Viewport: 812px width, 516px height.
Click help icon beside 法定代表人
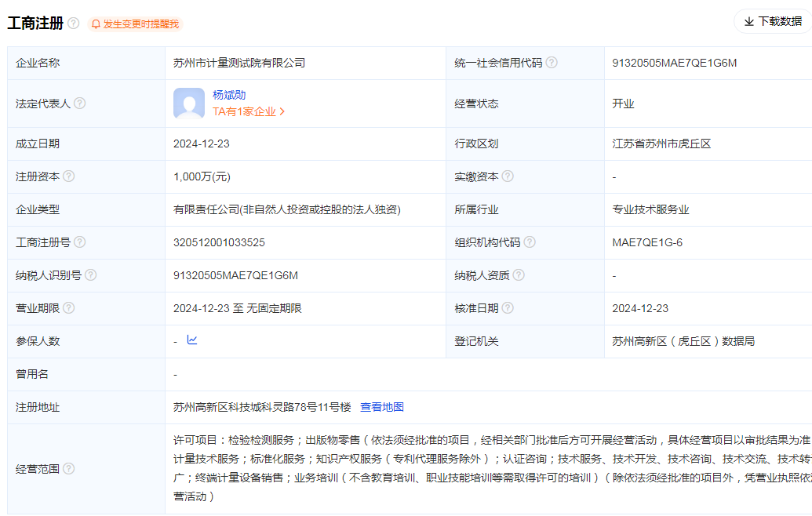pos(79,104)
